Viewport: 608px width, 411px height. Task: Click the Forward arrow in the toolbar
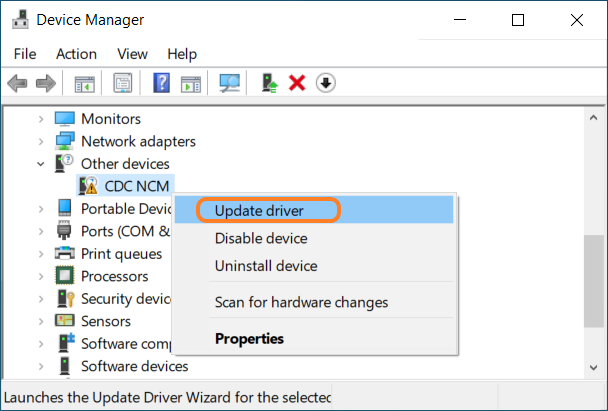[x=45, y=83]
